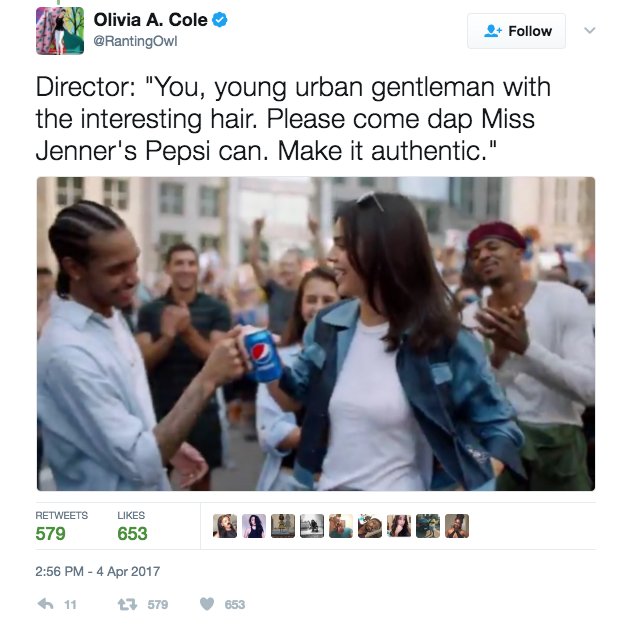Click the reply count 11
Screen dimensions: 634x644
pyautogui.click(x=70, y=605)
